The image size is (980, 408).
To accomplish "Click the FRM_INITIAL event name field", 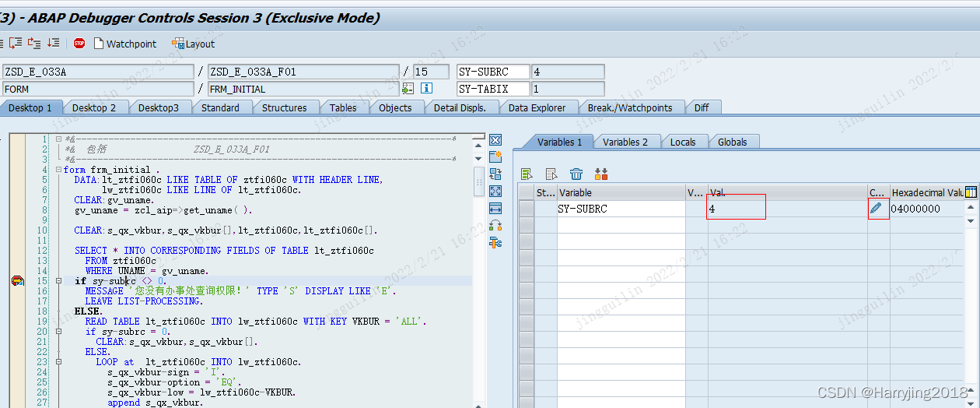I will pyautogui.click(x=303, y=89).
